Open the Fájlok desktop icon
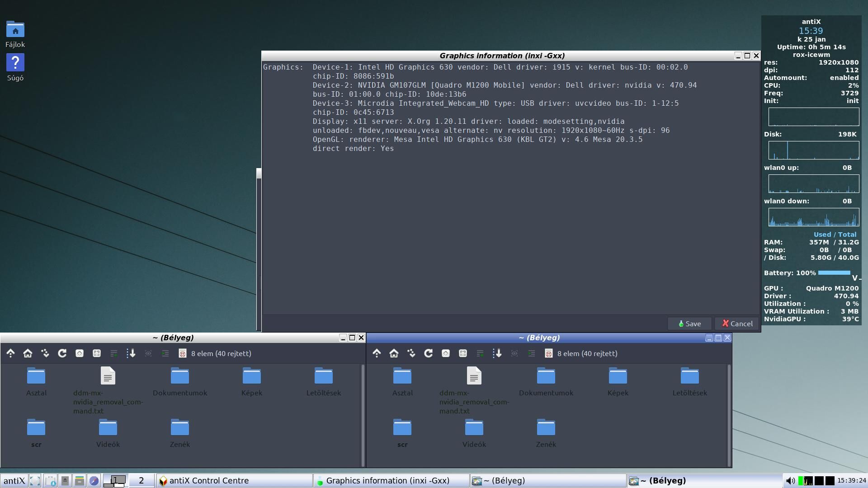Image resolution: width=868 pixels, height=488 pixels. (x=15, y=35)
